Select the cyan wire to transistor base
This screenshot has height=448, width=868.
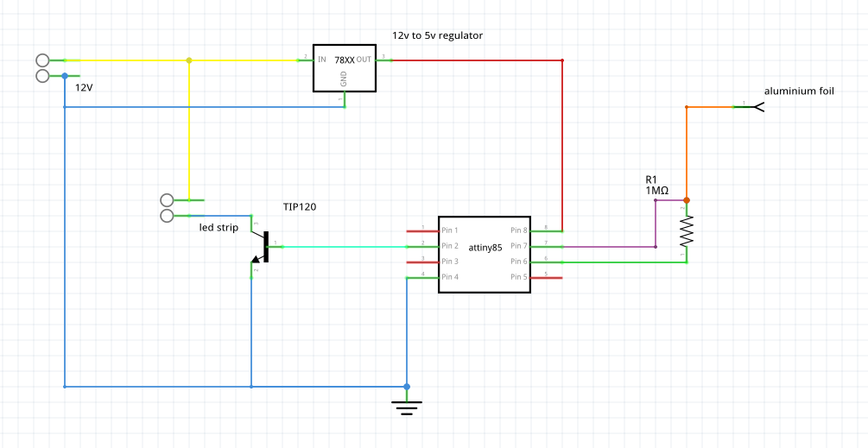(x=345, y=246)
